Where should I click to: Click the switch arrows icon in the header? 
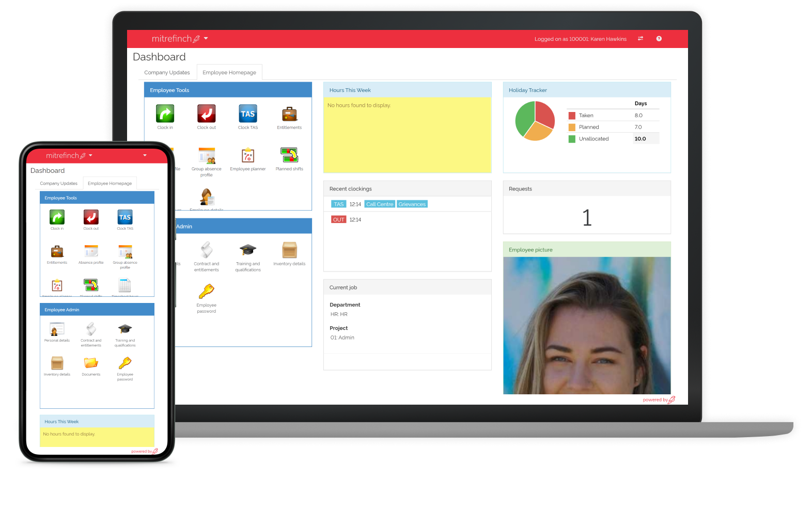[641, 39]
